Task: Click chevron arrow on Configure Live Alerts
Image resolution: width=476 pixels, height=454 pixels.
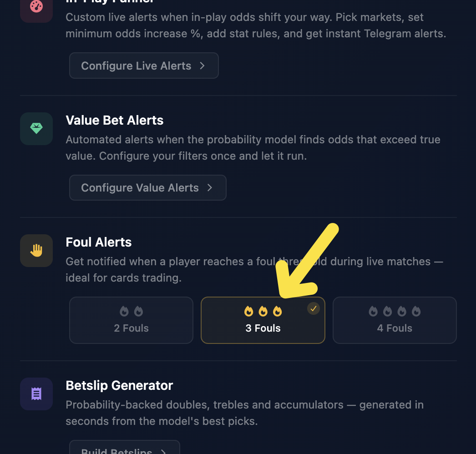Action: click(202, 66)
